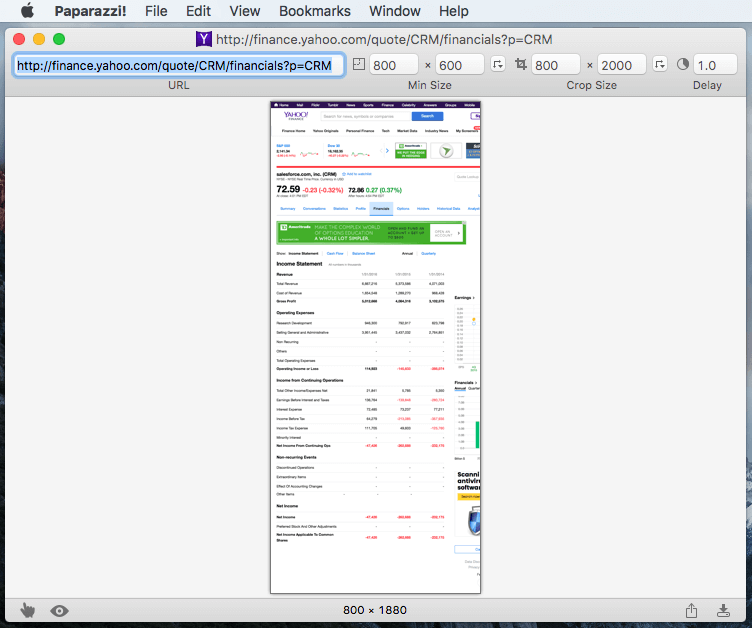Open the Edit menu
Viewport: 752px width, 628px height.
198,11
